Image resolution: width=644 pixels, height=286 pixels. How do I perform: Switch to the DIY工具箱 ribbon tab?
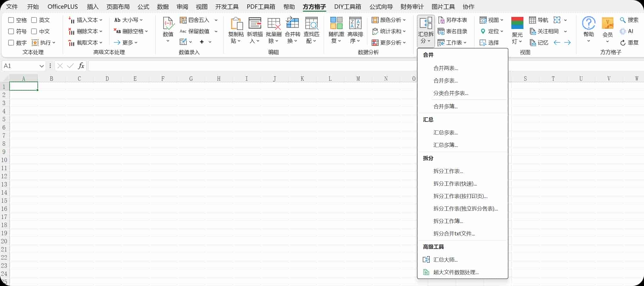[x=347, y=6]
